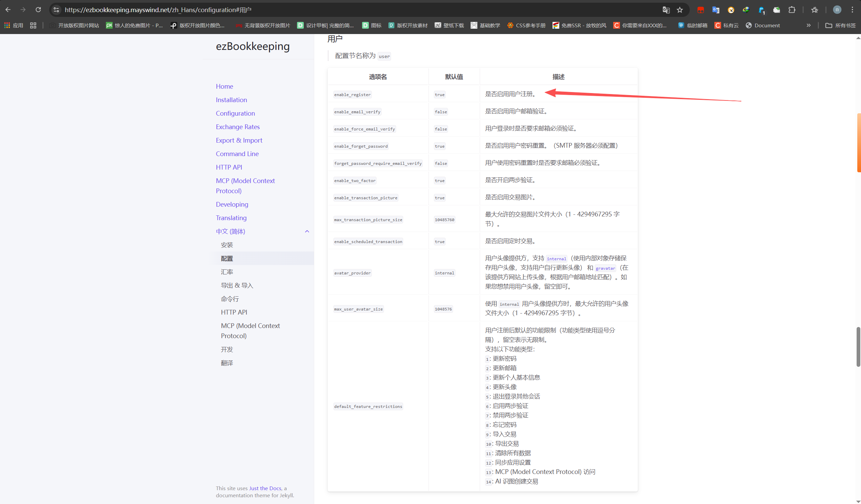Image resolution: width=861 pixels, height=504 pixels.
Task: Click the Google Translate extension icon
Action: coord(716,10)
